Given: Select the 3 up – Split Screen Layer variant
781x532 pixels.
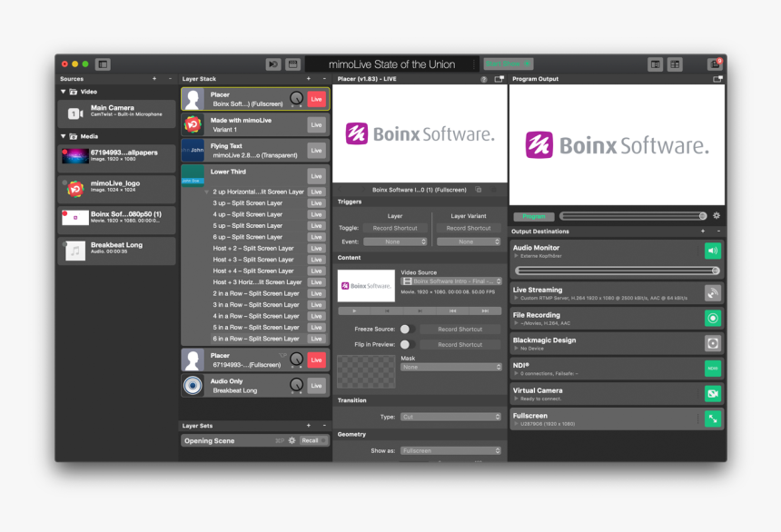Looking at the screenshot, I should pos(248,203).
